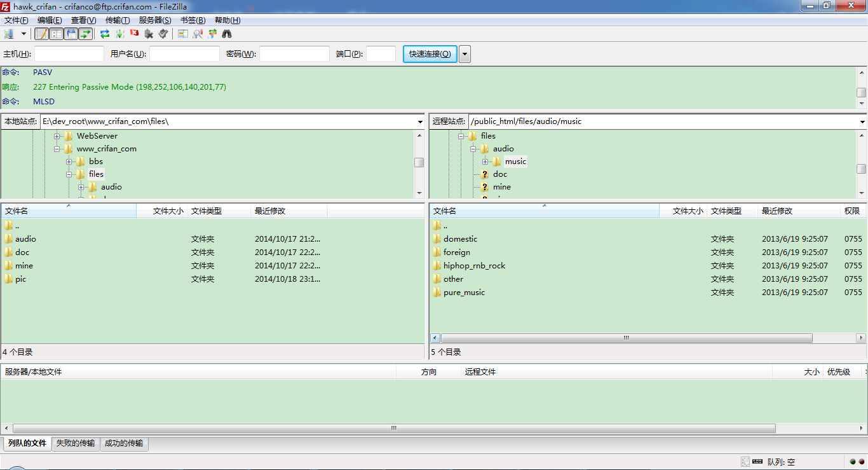Viewport: 868px width, 470px height.
Task: Select music folder in the remote tree
Action: tap(515, 162)
